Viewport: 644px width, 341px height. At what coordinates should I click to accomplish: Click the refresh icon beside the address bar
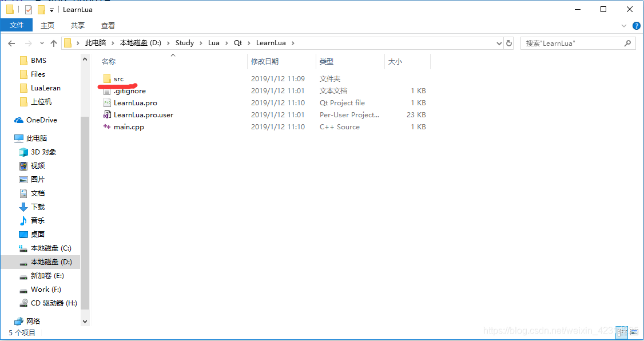pos(508,43)
